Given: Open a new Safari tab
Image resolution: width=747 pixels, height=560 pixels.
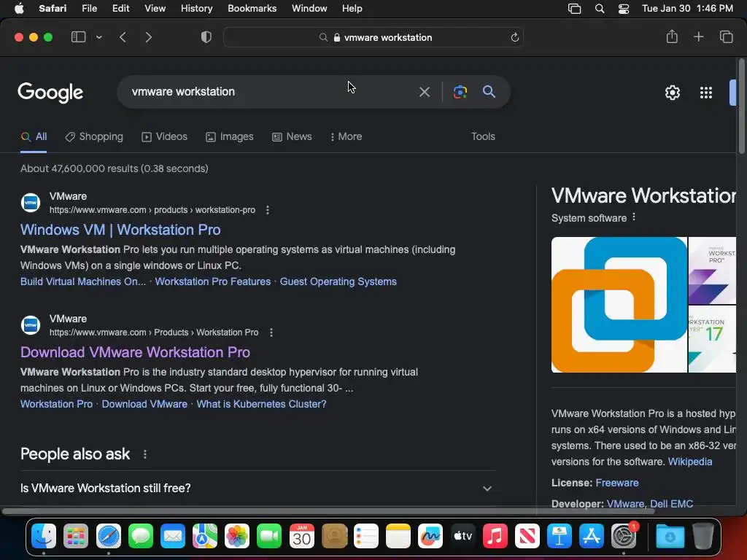Looking at the screenshot, I should pos(698,36).
